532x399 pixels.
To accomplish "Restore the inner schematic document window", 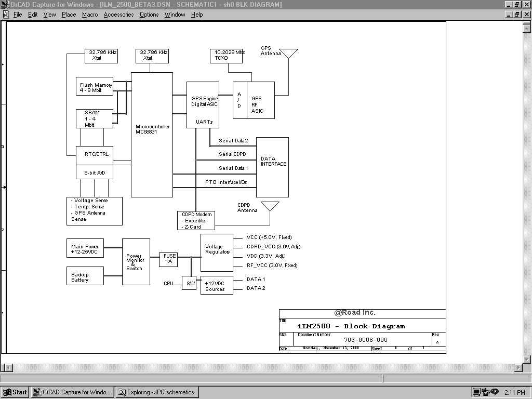I will pyautogui.click(x=517, y=15).
